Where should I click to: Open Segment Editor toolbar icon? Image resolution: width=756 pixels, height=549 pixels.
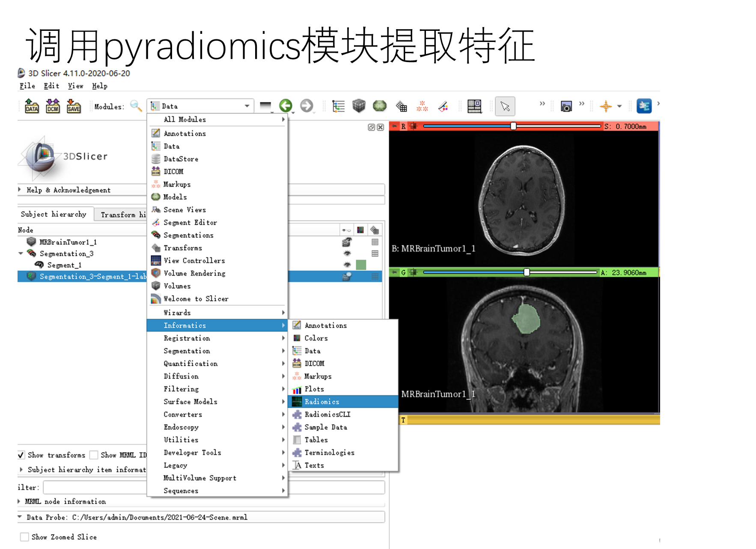point(443,106)
